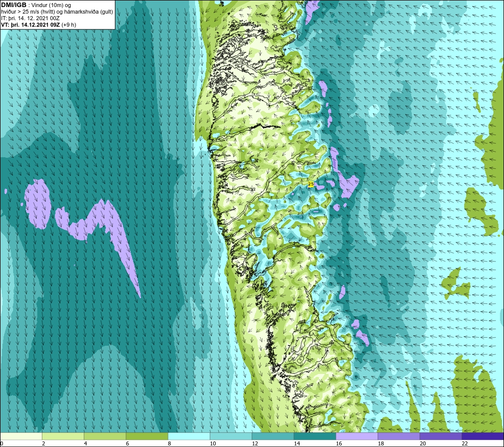
Task: Click the DMI/IGB title text
Action: click(x=14, y=5)
